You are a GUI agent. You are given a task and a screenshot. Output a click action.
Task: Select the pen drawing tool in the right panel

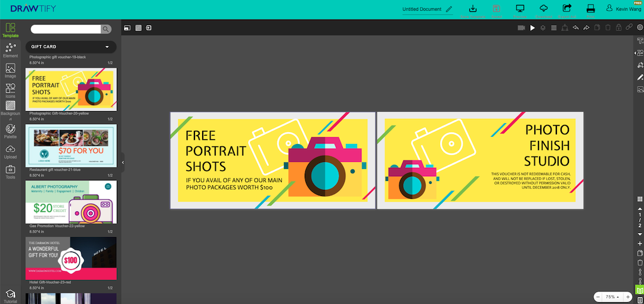point(639,65)
